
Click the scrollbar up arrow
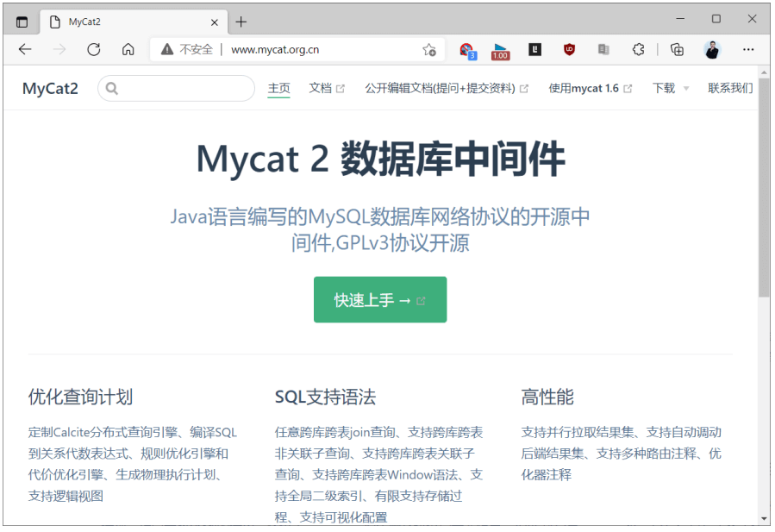point(764,72)
